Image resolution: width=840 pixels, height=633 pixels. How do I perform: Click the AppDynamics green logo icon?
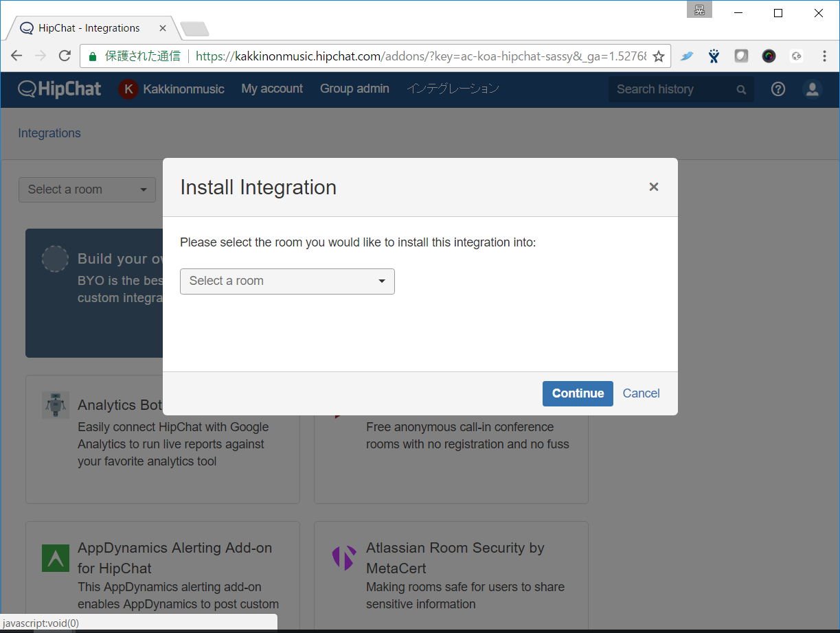click(x=56, y=558)
